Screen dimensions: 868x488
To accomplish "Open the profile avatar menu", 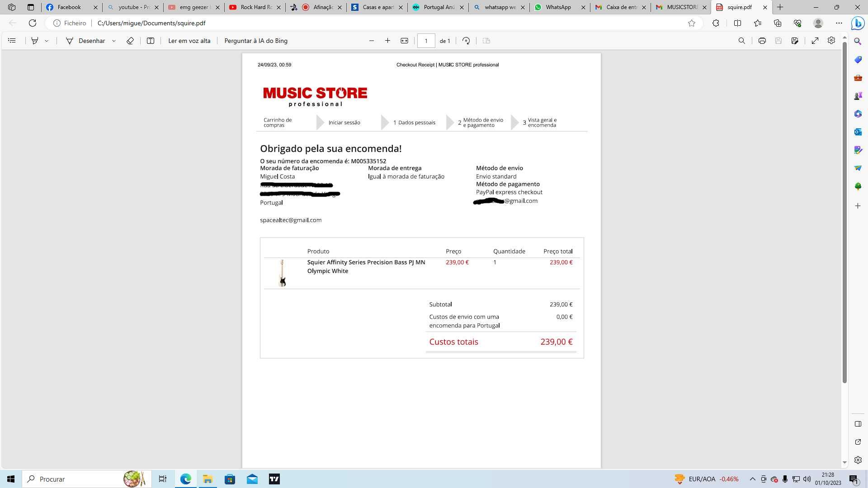I will 818,23.
